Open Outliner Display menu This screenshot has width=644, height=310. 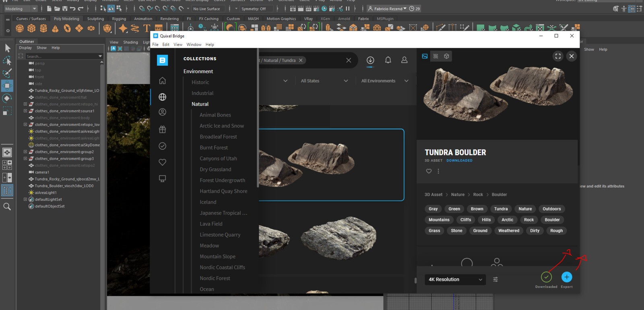click(x=25, y=48)
